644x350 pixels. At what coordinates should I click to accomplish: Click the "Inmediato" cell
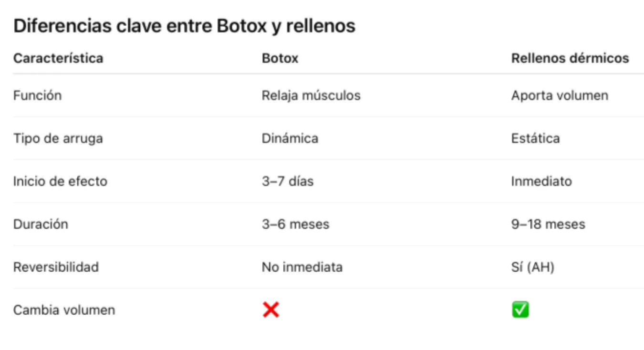tap(541, 181)
